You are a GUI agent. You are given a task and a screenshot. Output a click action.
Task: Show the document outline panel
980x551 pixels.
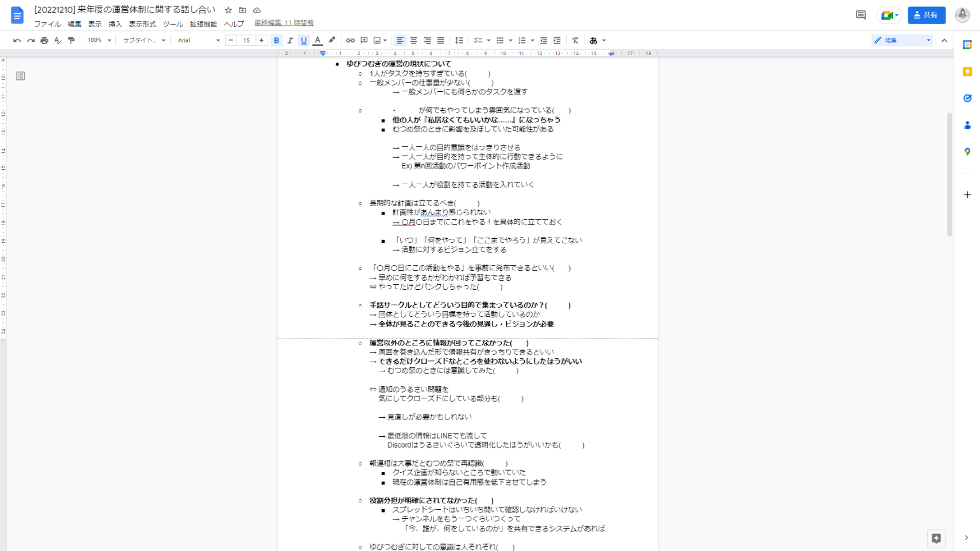coord(21,76)
